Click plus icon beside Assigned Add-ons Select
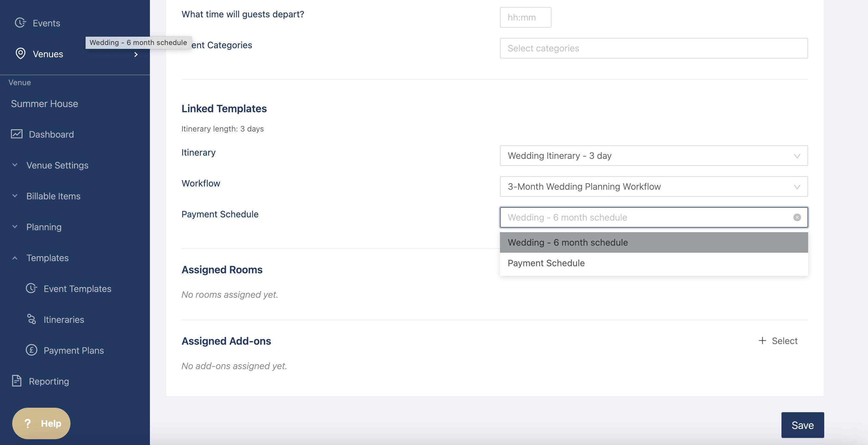 (762, 341)
